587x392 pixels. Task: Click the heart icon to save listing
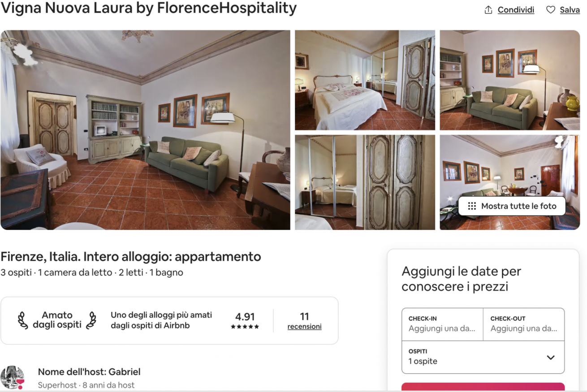[x=551, y=10]
